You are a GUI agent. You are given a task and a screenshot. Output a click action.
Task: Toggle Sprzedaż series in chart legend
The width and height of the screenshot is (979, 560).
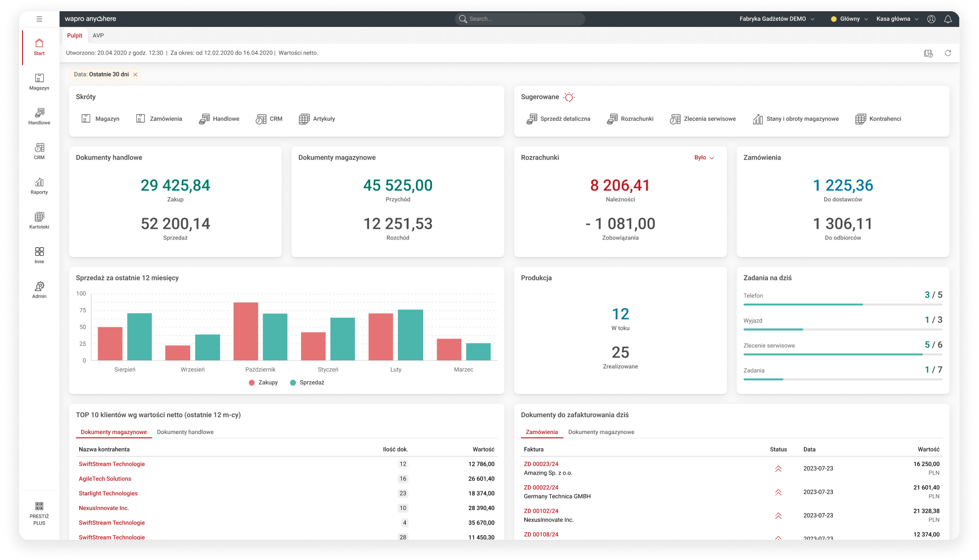[307, 382]
